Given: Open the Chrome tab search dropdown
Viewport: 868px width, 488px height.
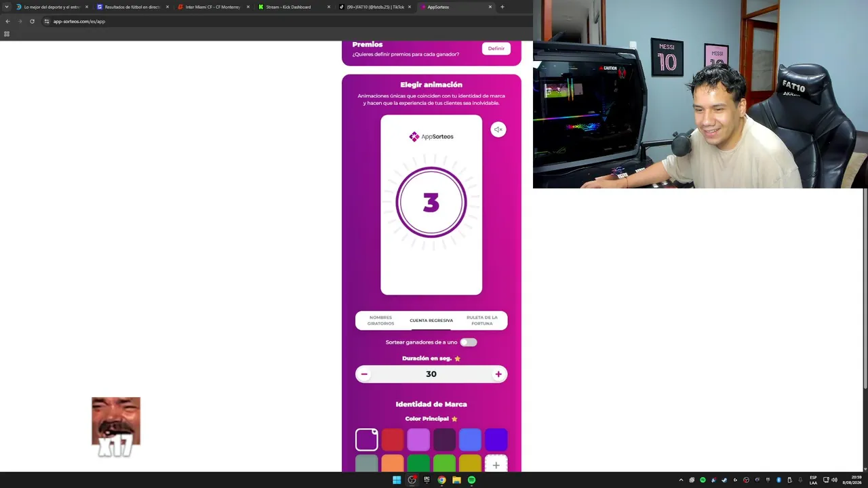Looking at the screenshot, I should (7, 7).
